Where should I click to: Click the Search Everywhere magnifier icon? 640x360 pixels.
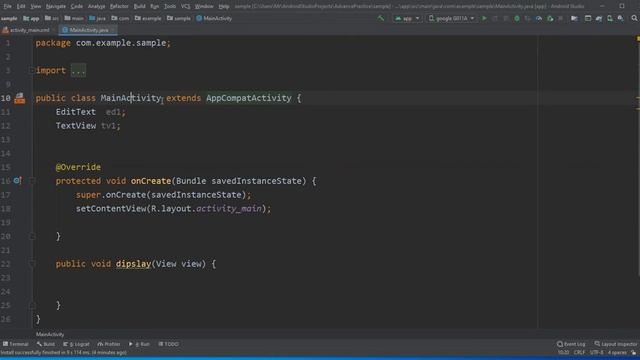(x=634, y=18)
